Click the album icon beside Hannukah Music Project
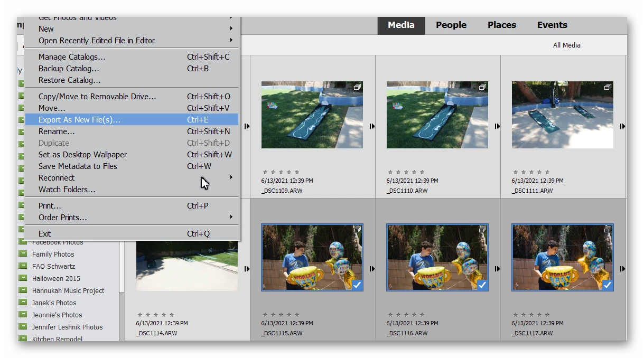 point(23,290)
